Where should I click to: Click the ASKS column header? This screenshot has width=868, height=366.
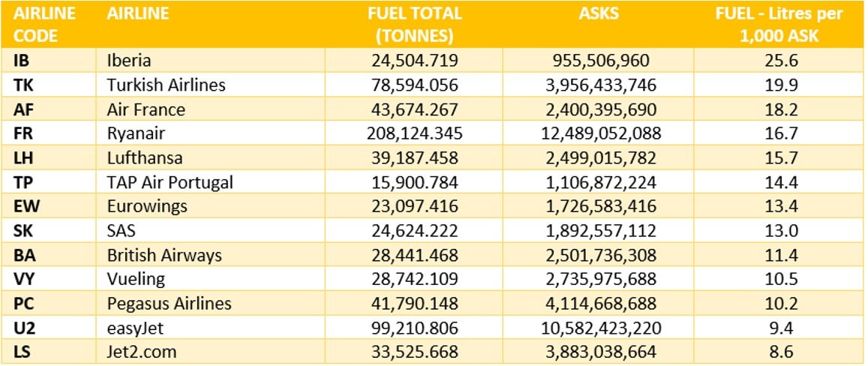(x=598, y=14)
